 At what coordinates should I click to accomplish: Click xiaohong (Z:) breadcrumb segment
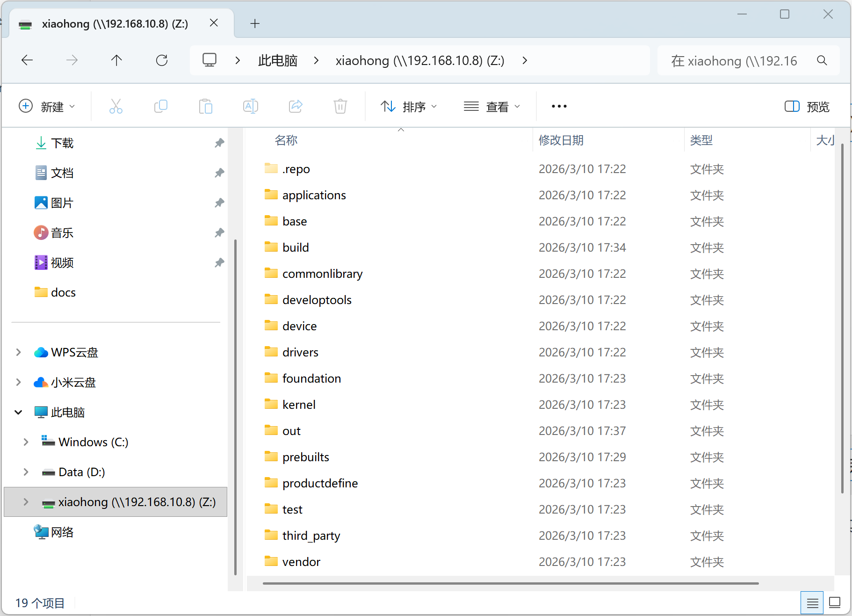[x=420, y=60]
